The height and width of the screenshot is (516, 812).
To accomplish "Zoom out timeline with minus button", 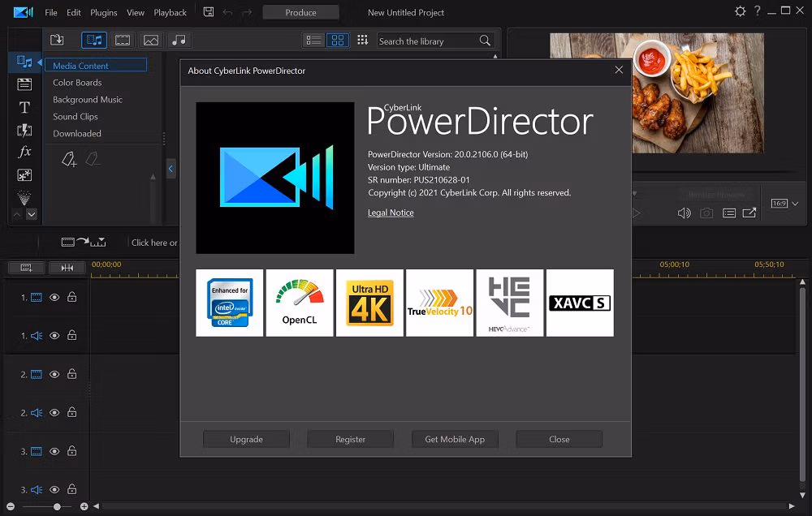I will point(11,507).
